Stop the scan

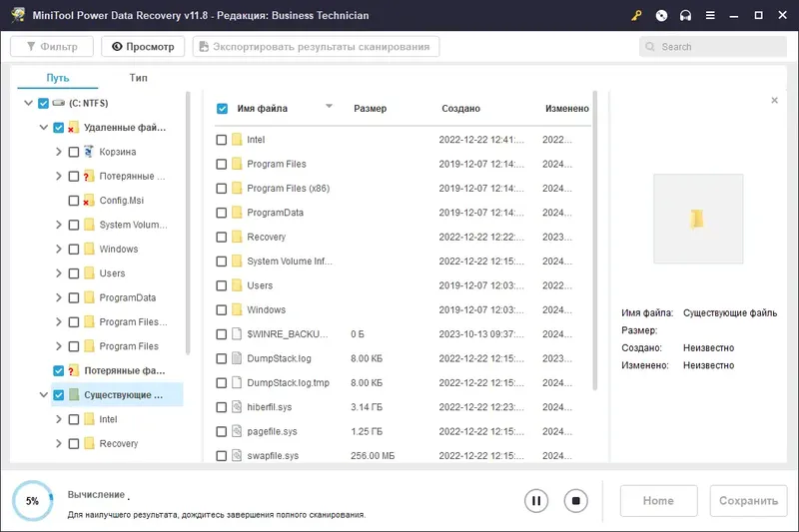[574, 501]
